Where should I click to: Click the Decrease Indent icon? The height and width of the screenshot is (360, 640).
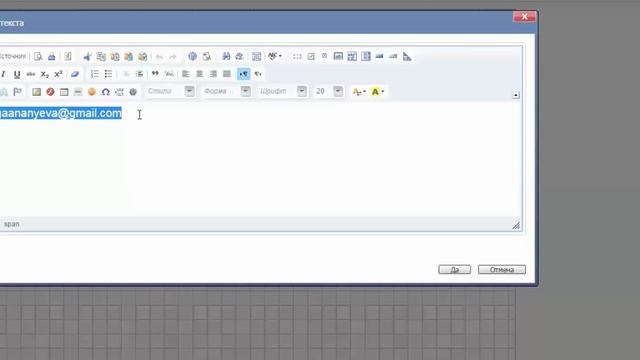pyautogui.click(x=126, y=74)
